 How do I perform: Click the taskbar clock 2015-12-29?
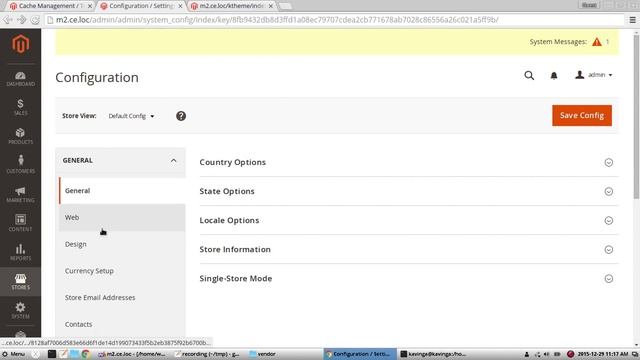pos(602,354)
